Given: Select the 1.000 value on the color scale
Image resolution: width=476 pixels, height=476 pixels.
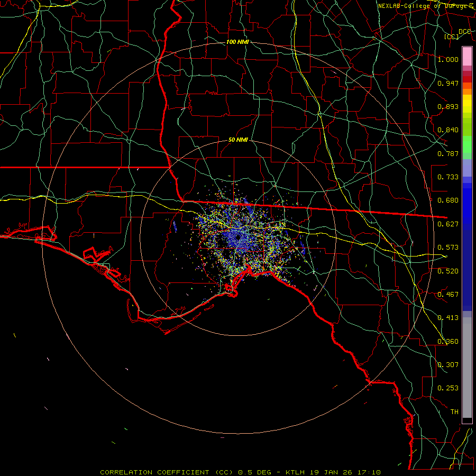Looking at the screenshot, I should coord(448,59).
